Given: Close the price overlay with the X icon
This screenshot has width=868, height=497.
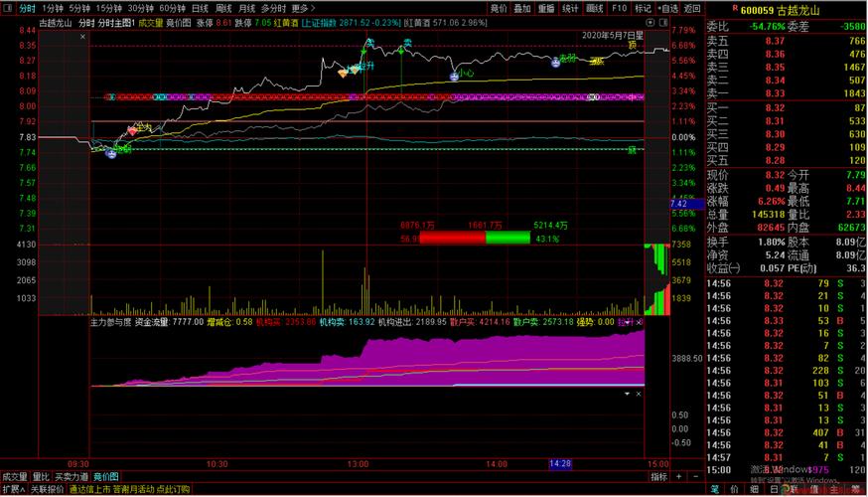Looking at the screenshot, I should pyautogui.click(x=641, y=394).
